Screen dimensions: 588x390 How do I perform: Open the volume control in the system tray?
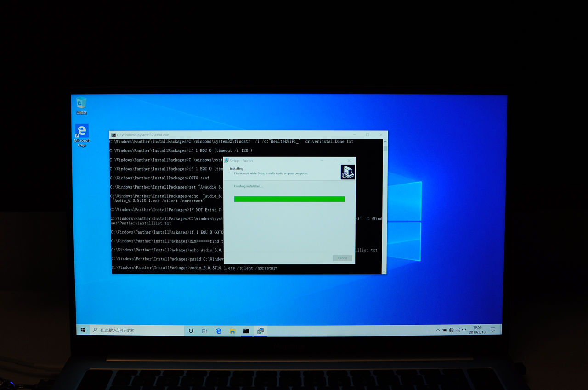(x=458, y=330)
